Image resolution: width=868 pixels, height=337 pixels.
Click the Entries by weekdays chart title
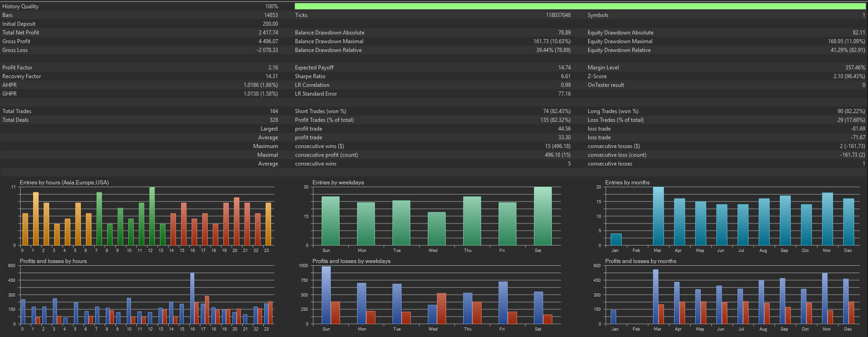coord(338,183)
